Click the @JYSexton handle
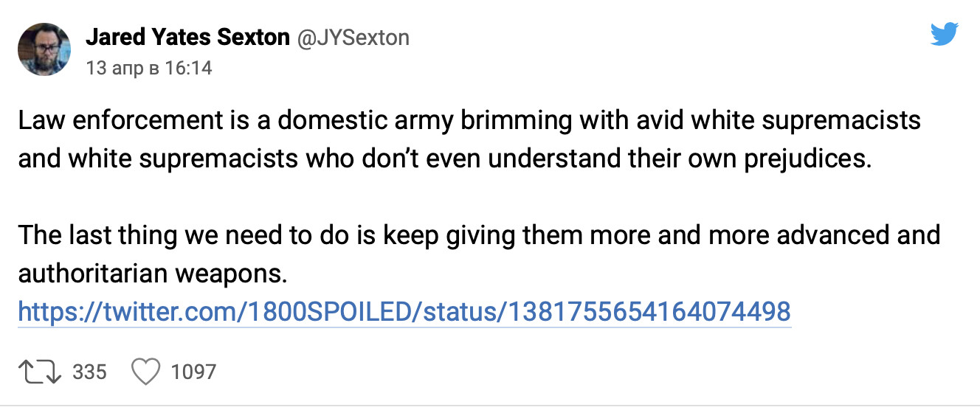 pyautogui.click(x=353, y=37)
